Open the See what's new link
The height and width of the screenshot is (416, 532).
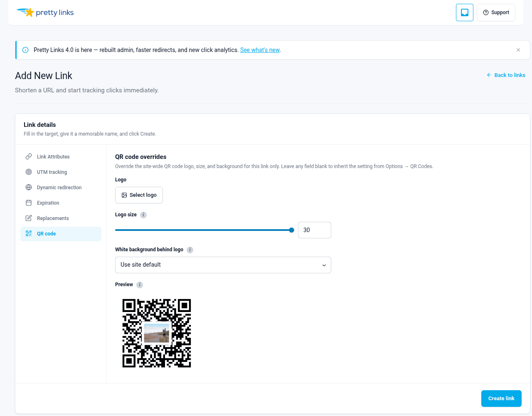point(260,50)
